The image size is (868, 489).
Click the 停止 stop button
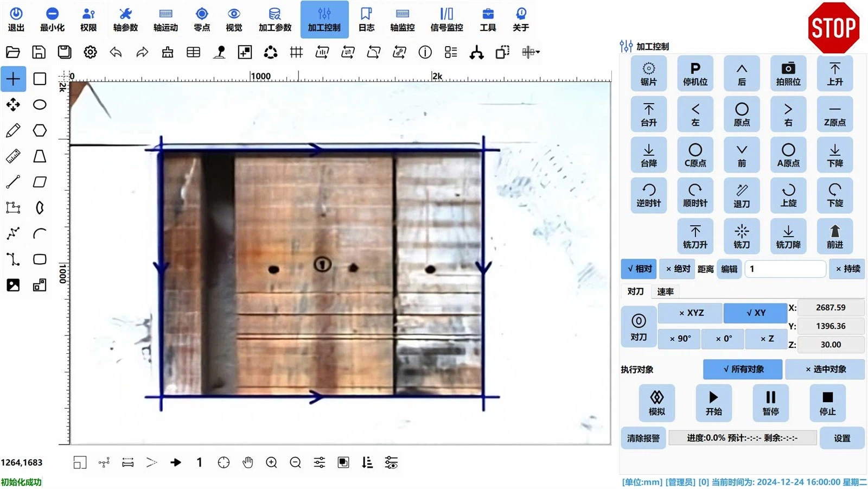coord(827,403)
